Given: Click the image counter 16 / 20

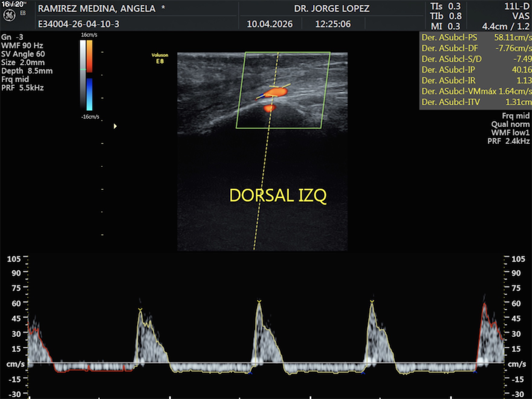Looking at the screenshot, I should (12, 4).
